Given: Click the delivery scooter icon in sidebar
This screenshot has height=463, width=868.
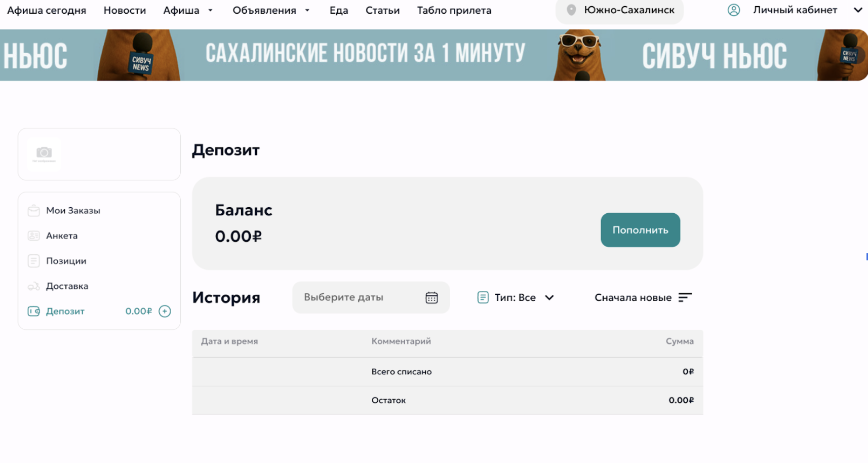Looking at the screenshot, I should [34, 286].
